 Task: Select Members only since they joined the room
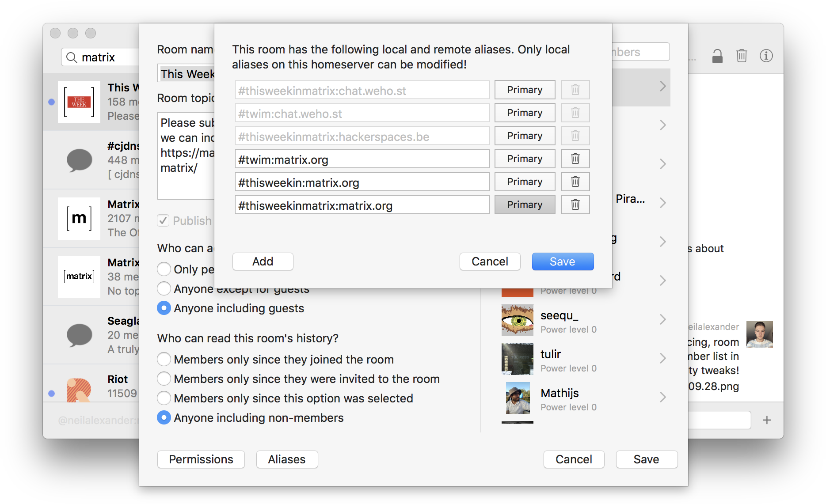click(x=164, y=359)
